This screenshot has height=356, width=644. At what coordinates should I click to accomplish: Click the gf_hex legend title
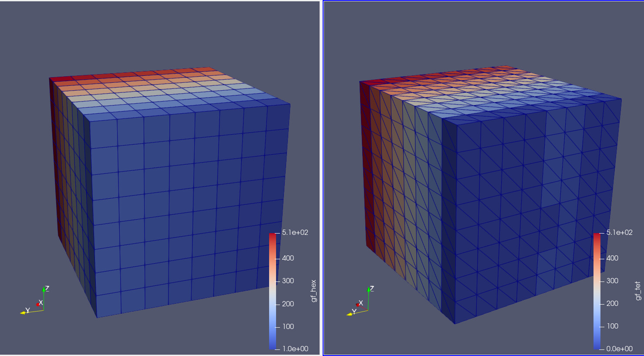pos(314,291)
